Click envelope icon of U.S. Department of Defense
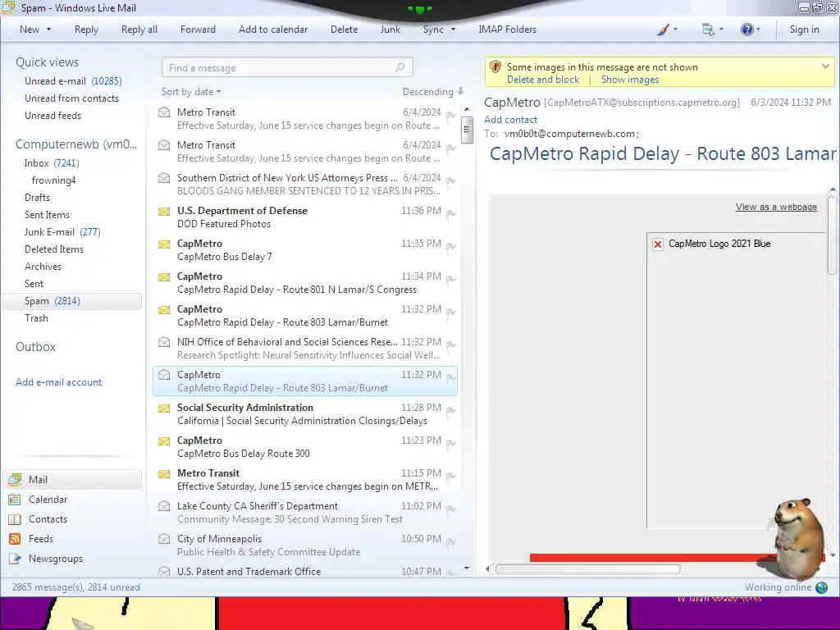840x630 pixels. [164, 211]
